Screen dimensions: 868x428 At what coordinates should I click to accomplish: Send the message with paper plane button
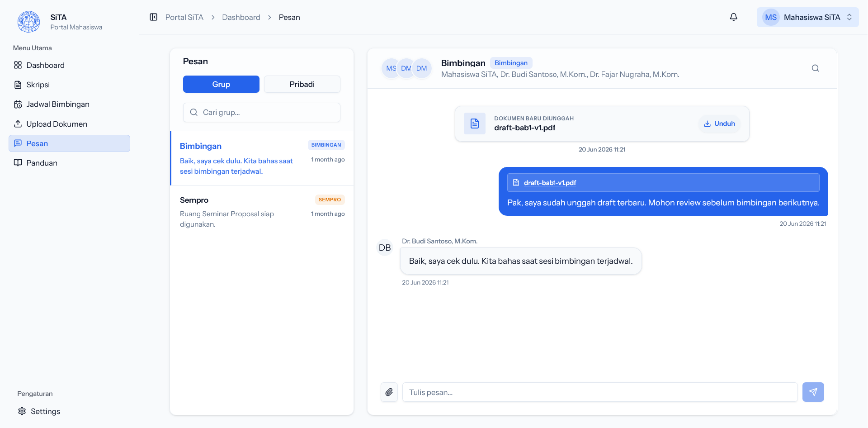[x=813, y=392]
